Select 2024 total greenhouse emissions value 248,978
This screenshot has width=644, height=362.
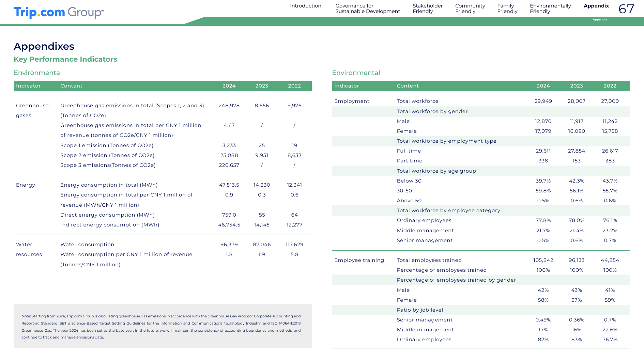(229, 106)
